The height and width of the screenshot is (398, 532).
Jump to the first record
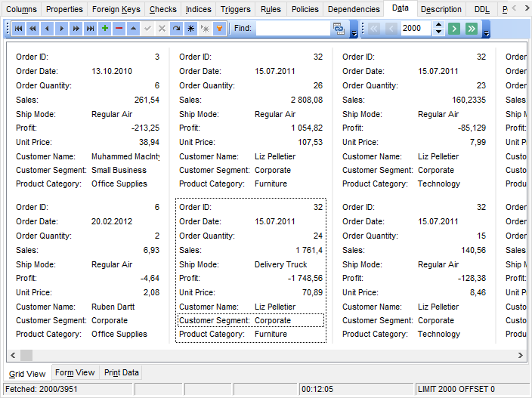pyautogui.click(x=19, y=29)
